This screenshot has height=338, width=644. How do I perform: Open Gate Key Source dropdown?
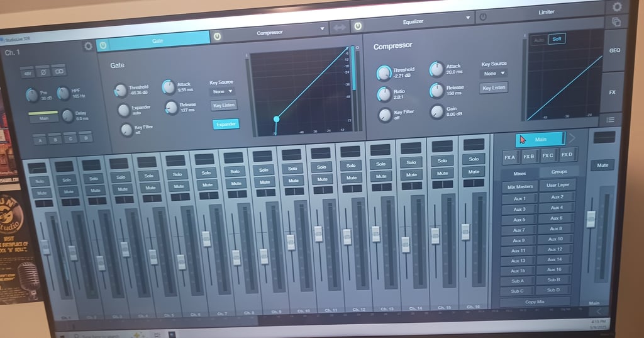pos(222,92)
